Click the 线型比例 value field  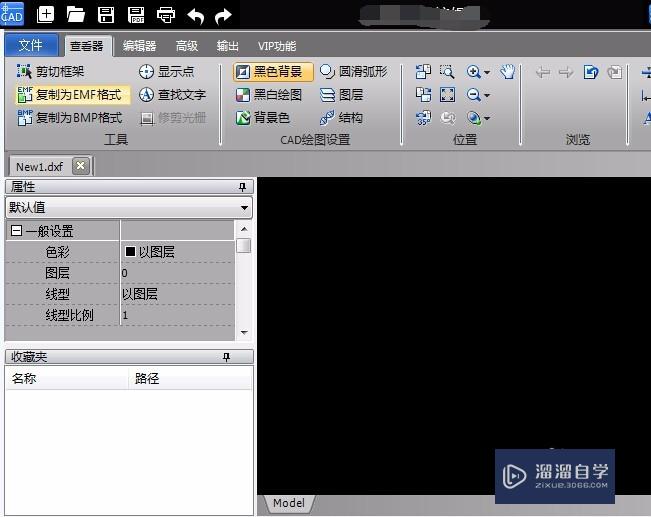coord(178,315)
